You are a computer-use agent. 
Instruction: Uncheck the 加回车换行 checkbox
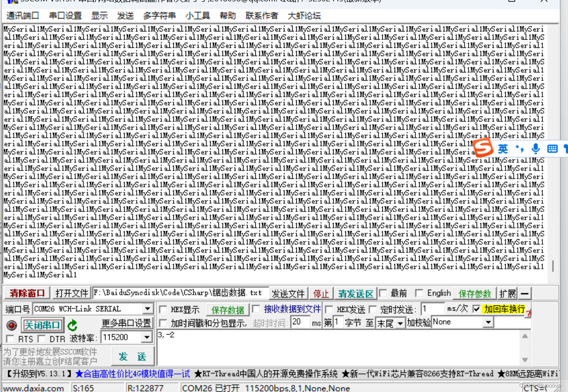(477, 309)
